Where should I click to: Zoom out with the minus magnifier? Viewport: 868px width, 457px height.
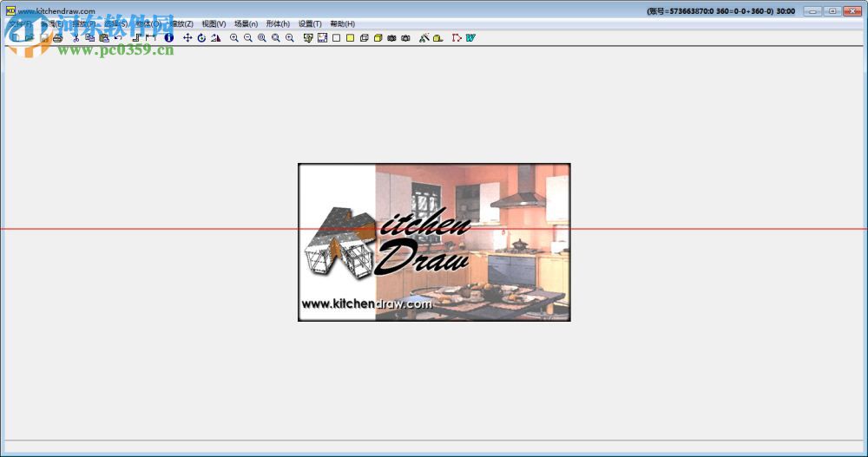248,37
